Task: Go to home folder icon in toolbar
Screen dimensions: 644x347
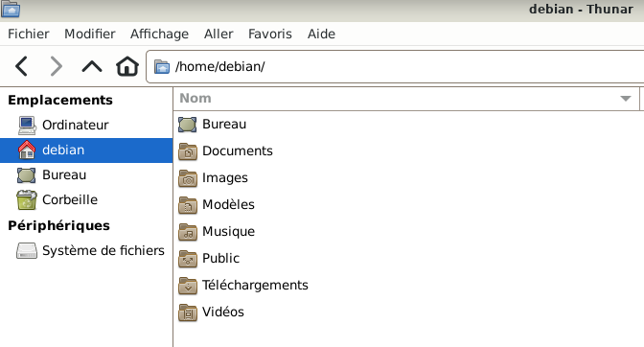Action: [x=127, y=66]
